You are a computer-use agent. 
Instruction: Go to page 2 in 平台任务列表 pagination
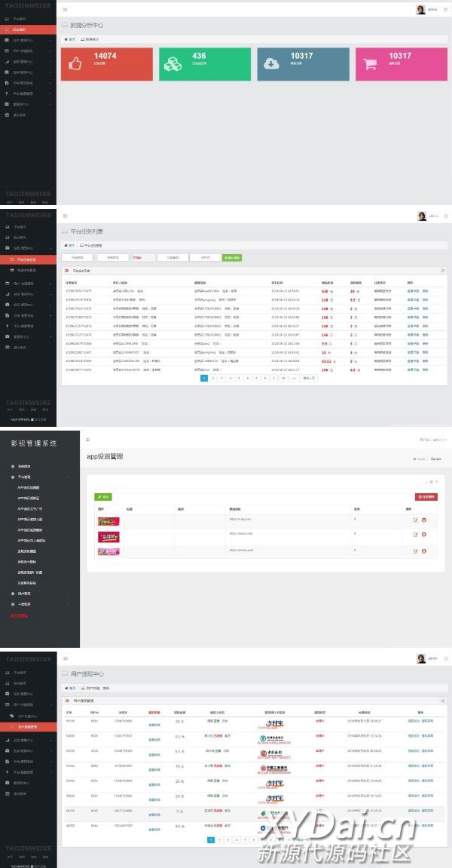[213, 378]
